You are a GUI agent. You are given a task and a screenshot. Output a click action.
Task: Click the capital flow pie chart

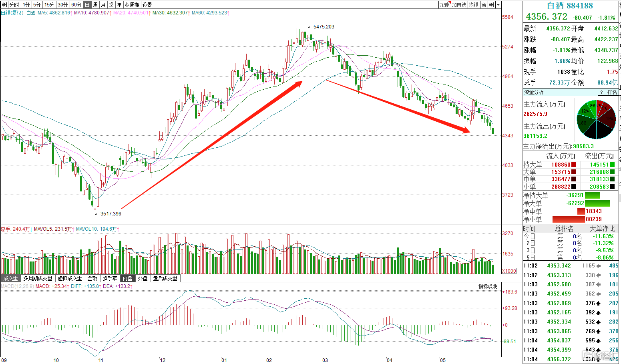tap(596, 119)
